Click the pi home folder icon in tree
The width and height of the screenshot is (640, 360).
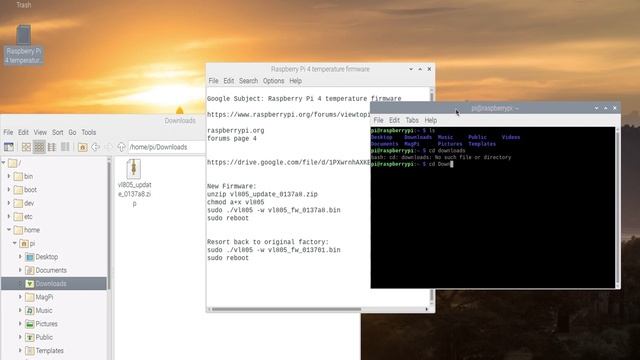point(24,244)
